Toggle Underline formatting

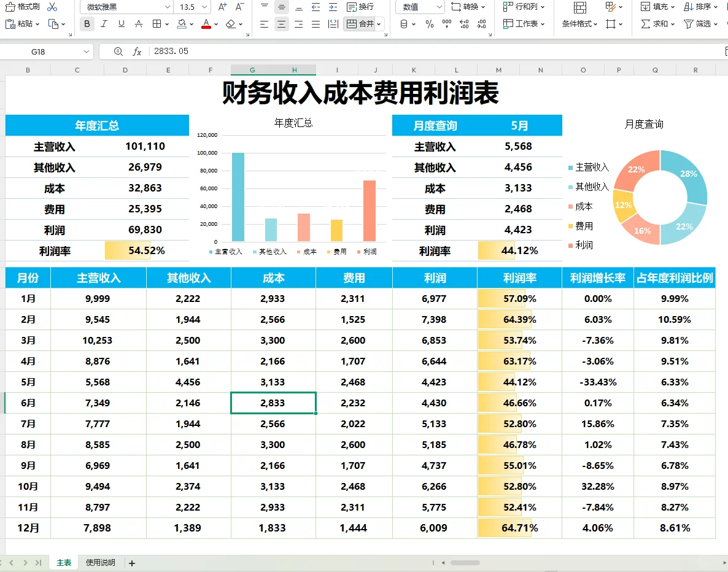[121, 24]
